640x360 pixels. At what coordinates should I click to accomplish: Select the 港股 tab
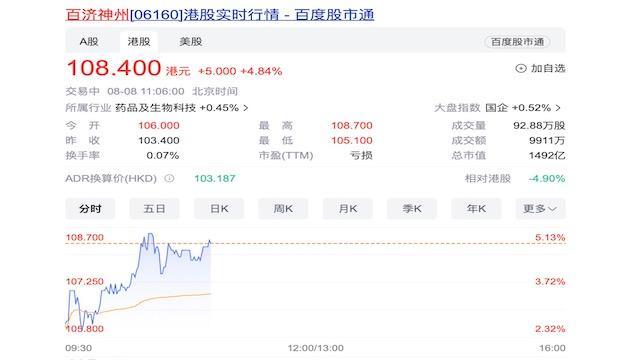pyautogui.click(x=139, y=41)
